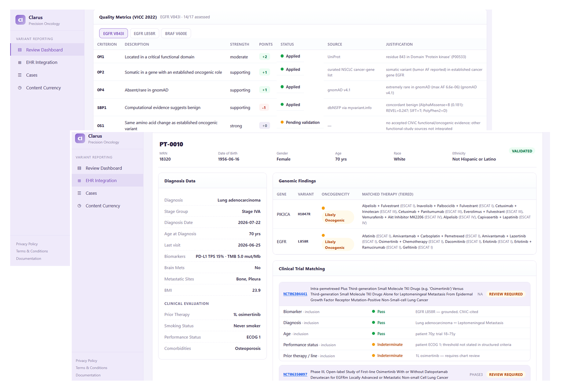Click the REVIEW REQUIRED badge for NCT06304441

tap(506, 294)
